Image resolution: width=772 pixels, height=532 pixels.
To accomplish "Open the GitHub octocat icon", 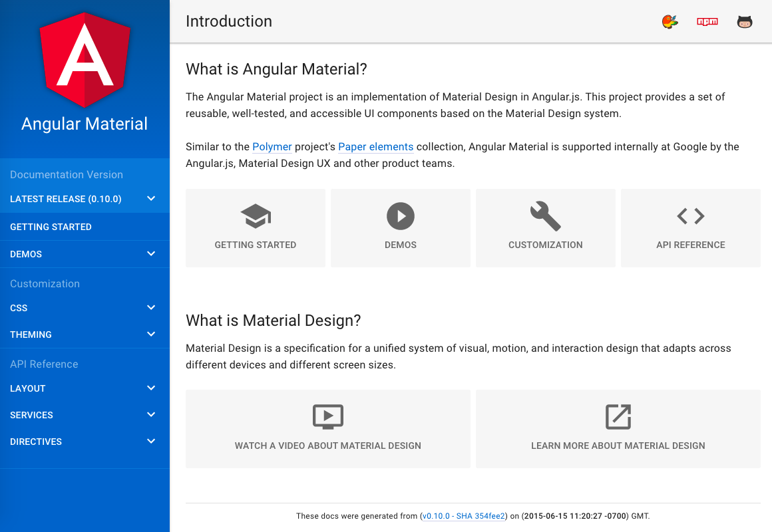I will click(x=745, y=22).
